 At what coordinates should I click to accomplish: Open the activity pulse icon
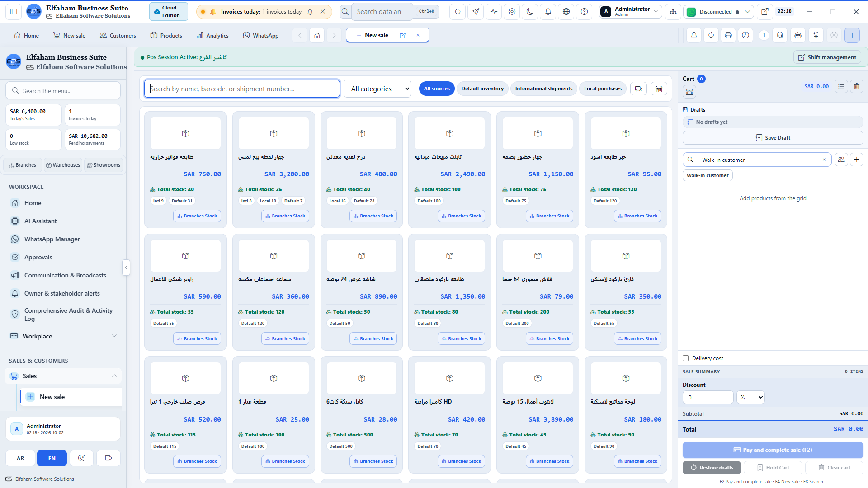494,12
